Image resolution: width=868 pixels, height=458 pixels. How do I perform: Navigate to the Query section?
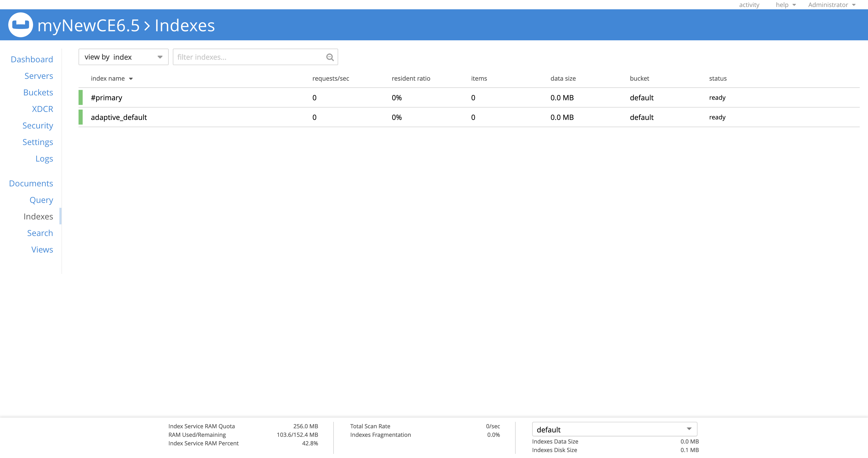41,200
